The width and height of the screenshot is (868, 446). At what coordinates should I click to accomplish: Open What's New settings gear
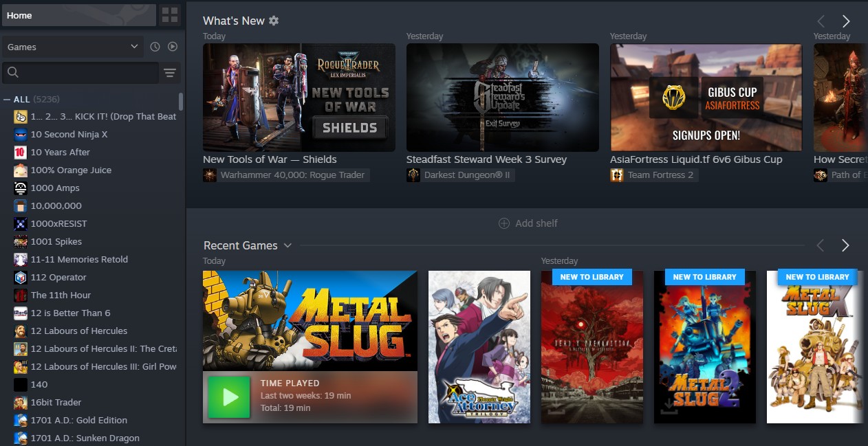point(274,21)
